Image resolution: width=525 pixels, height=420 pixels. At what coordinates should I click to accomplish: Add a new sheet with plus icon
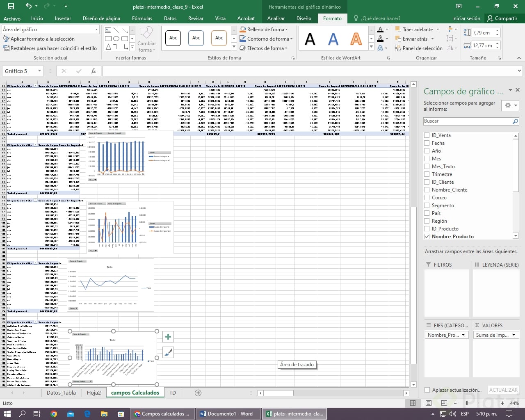coord(198,393)
